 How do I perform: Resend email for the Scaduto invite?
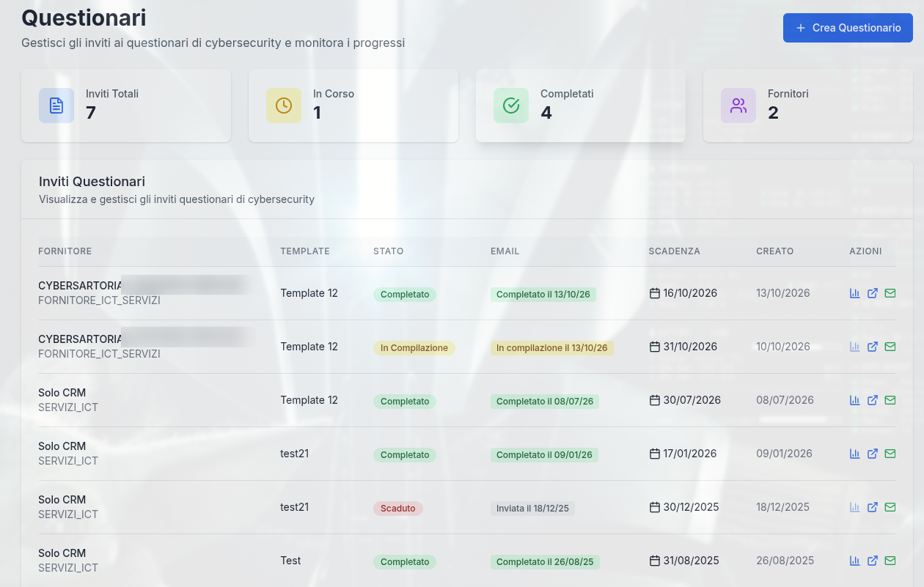890,507
